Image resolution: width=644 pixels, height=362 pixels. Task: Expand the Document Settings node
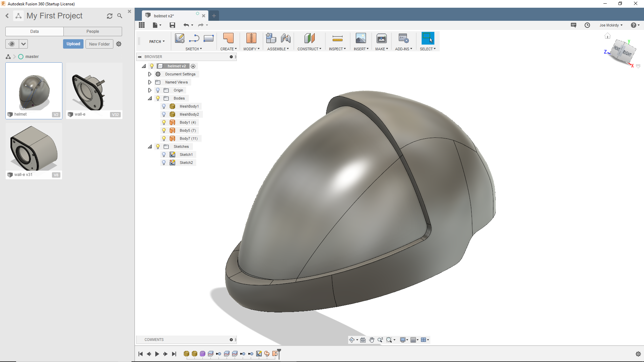tap(150, 74)
